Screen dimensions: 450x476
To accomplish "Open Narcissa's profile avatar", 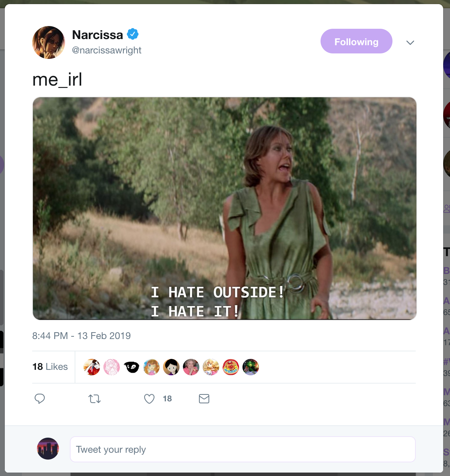I will (49, 42).
